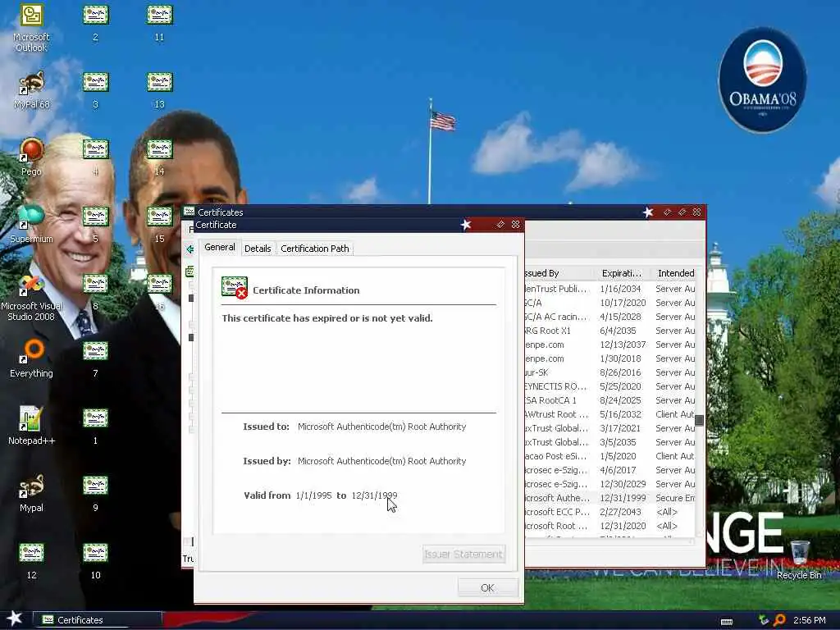This screenshot has width=840, height=630.
Task: Activate Certificates button on the taskbar
Action: click(98, 620)
